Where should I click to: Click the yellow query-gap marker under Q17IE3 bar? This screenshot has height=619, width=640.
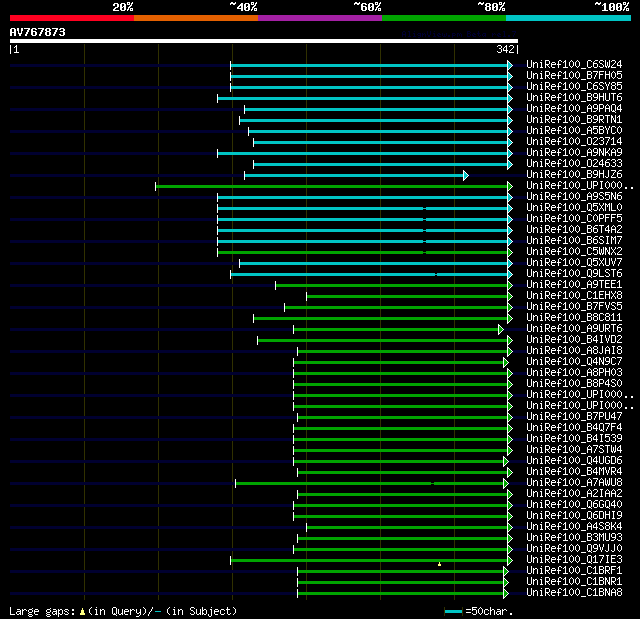tap(439, 564)
